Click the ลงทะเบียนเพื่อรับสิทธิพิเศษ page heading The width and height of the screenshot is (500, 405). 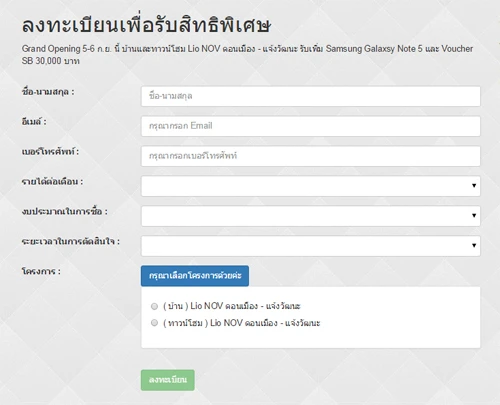tap(146, 25)
